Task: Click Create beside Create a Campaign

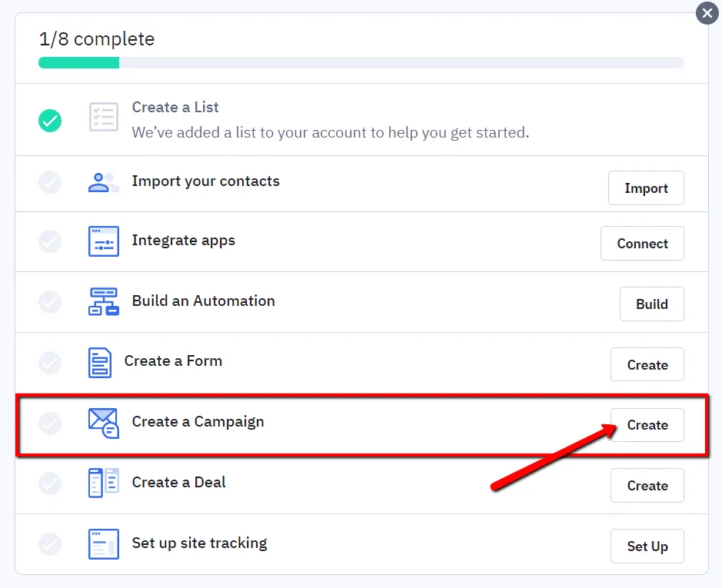Action: pos(647,424)
